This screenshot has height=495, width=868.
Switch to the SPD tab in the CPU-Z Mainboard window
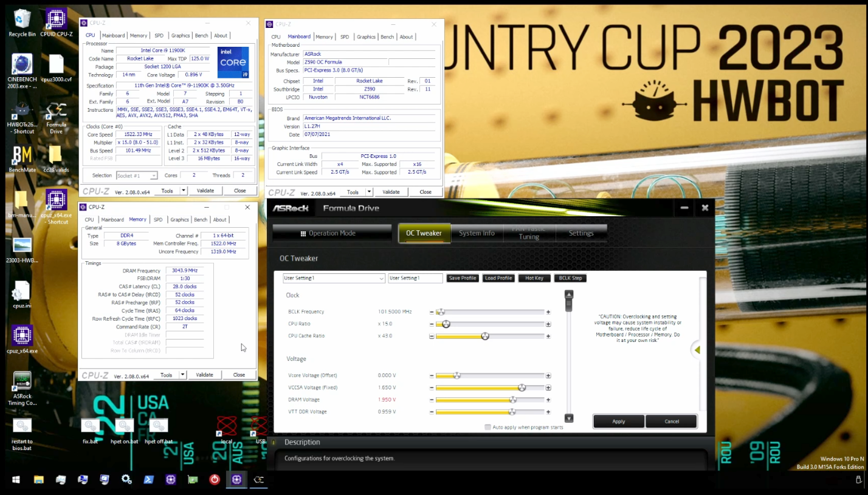click(345, 37)
